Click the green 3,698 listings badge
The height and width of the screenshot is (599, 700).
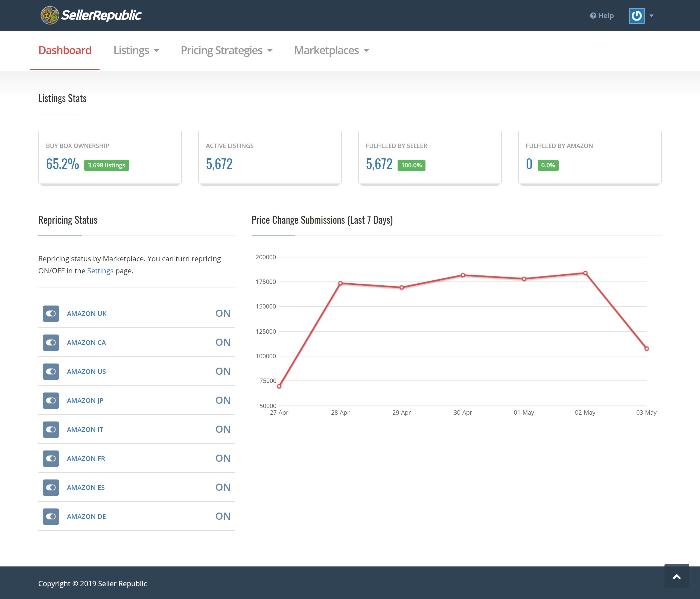point(106,165)
